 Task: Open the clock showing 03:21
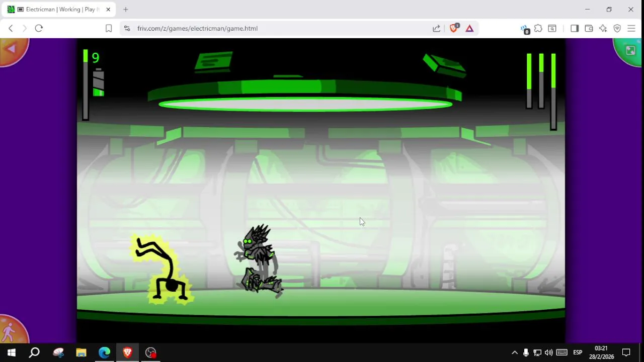[601, 352]
